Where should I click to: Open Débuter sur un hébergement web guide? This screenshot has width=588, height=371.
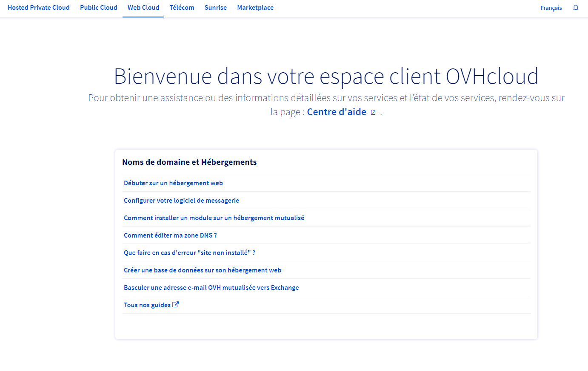[173, 183]
